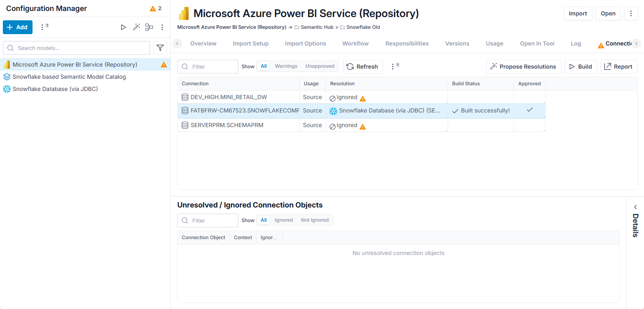The height and width of the screenshot is (309, 644).
Task: Click the Ignored resolution of SERVERPRM.SCHEMAPRM row
Action: pos(344,125)
